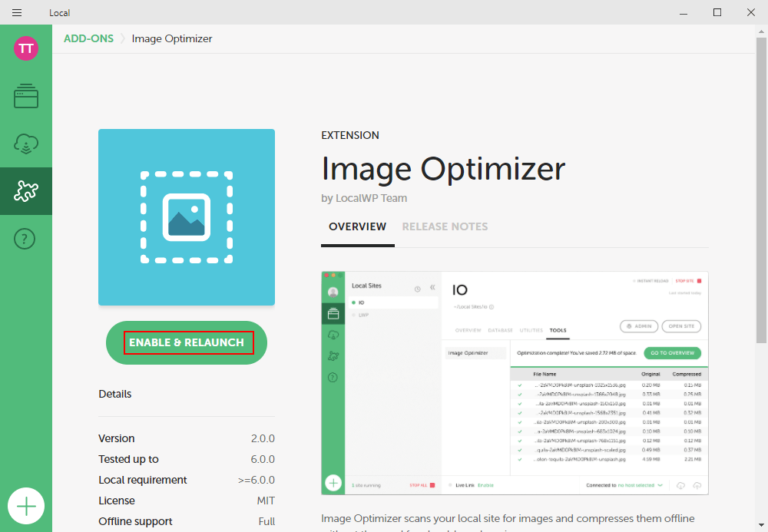
Task: Click the Version label
Action: click(117, 438)
